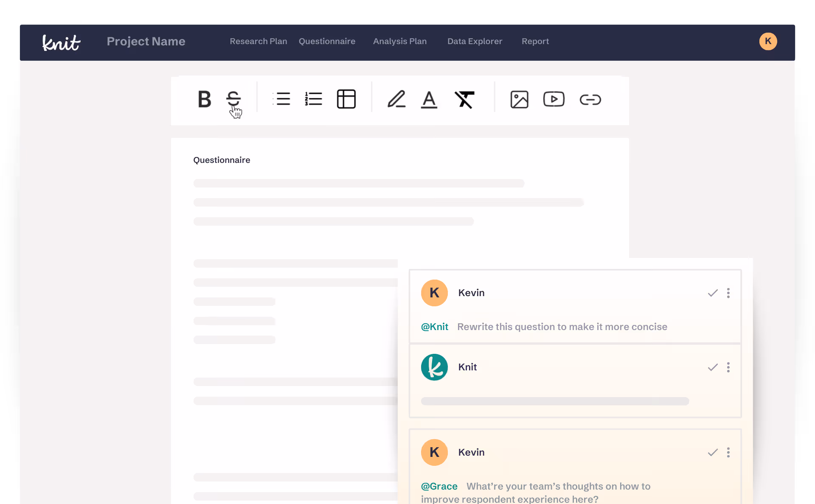Insert a table
The height and width of the screenshot is (504, 815).
(x=346, y=99)
